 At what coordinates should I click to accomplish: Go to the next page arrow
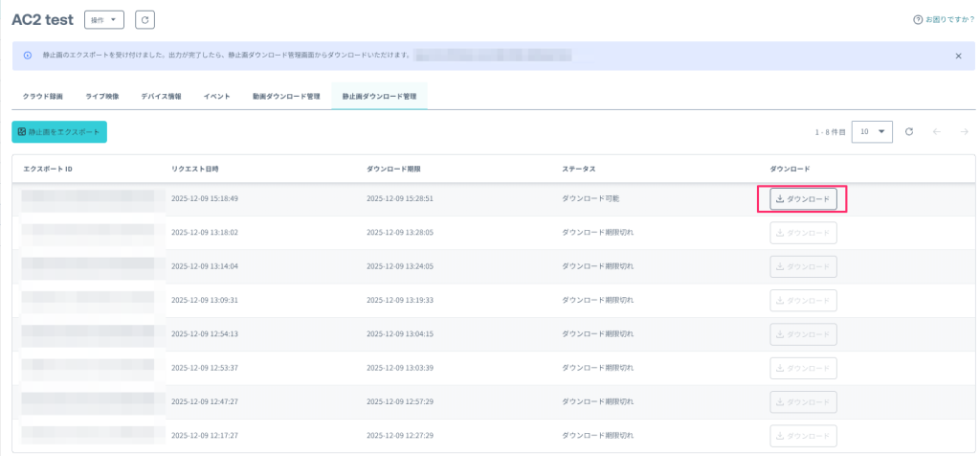pyautogui.click(x=964, y=132)
